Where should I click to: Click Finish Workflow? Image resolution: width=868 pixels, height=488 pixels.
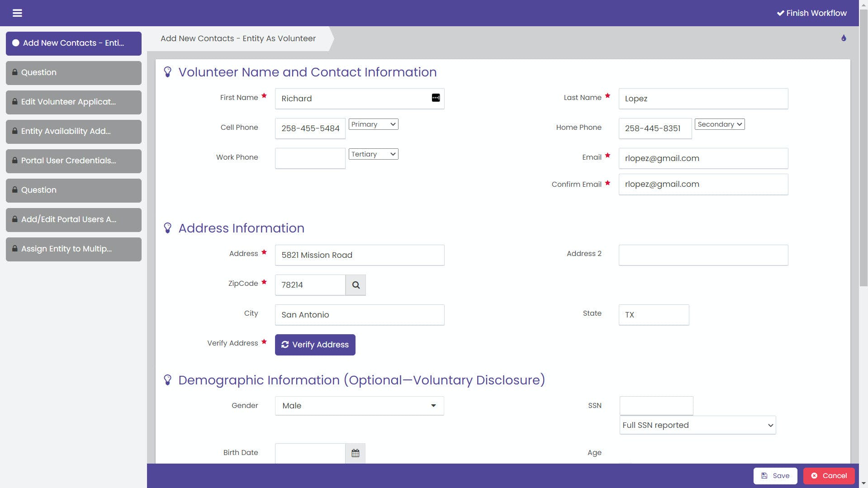point(811,13)
